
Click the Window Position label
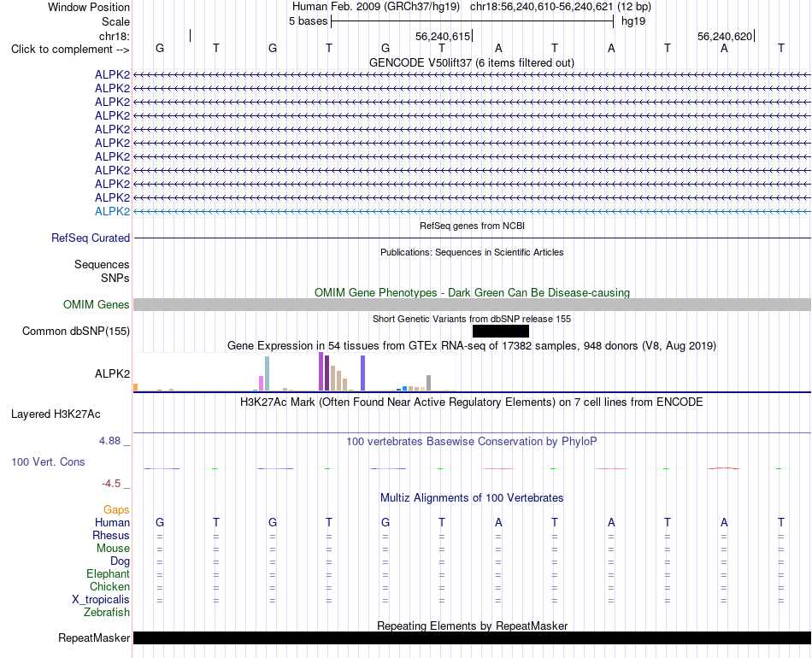pos(89,7)
